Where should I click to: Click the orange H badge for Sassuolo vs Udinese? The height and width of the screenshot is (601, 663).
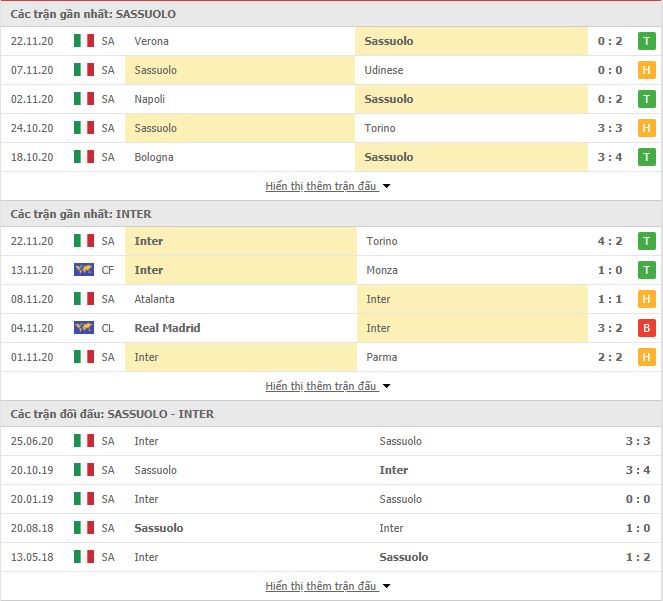(647, 70)
